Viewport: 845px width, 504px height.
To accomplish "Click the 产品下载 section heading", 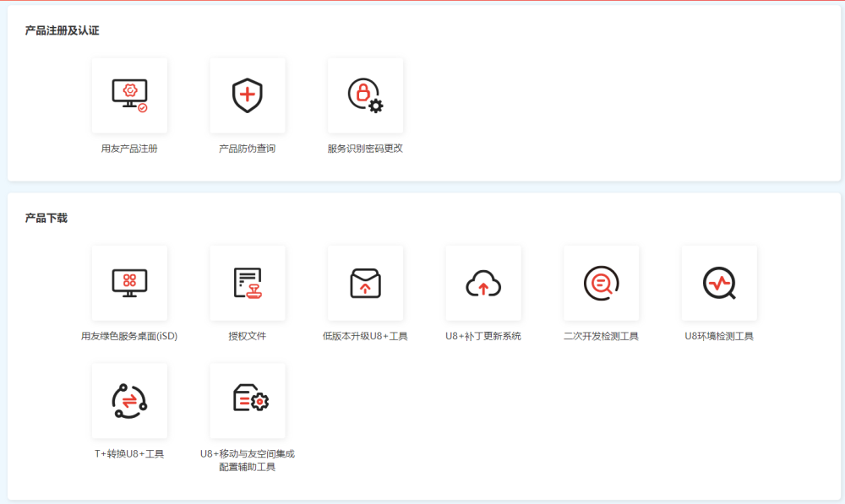I will click(46, 218).
